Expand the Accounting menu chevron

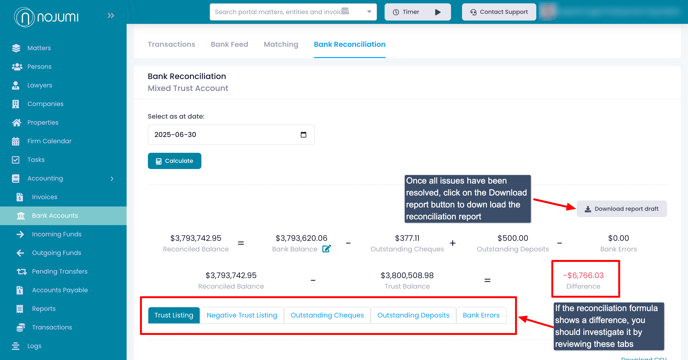[x=112, y=179]
